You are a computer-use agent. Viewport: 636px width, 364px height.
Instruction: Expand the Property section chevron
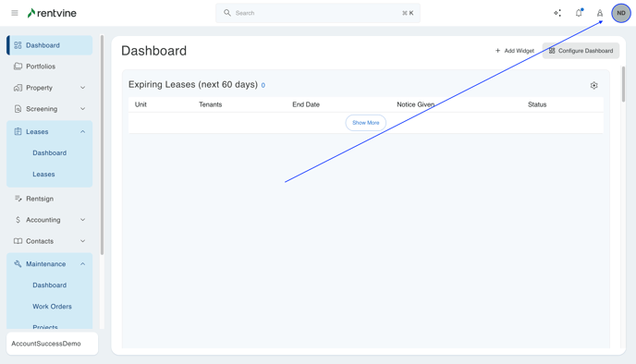click(x=83, y=88)
